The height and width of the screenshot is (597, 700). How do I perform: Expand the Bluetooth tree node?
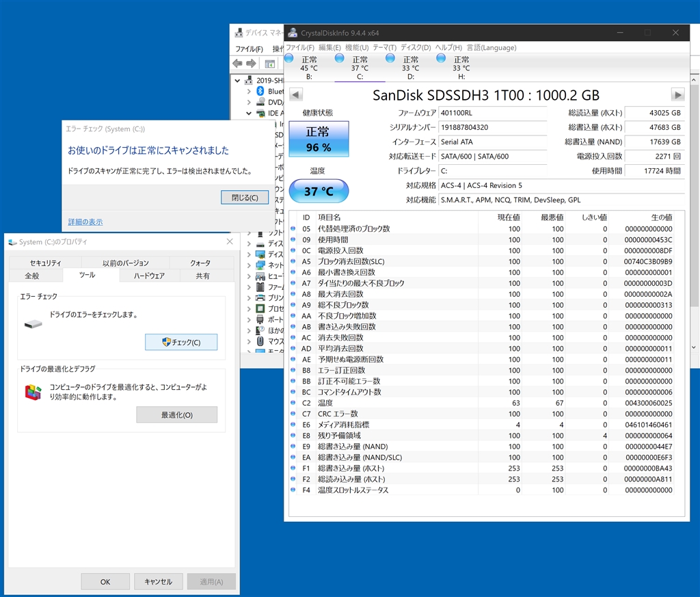[248, 91]
